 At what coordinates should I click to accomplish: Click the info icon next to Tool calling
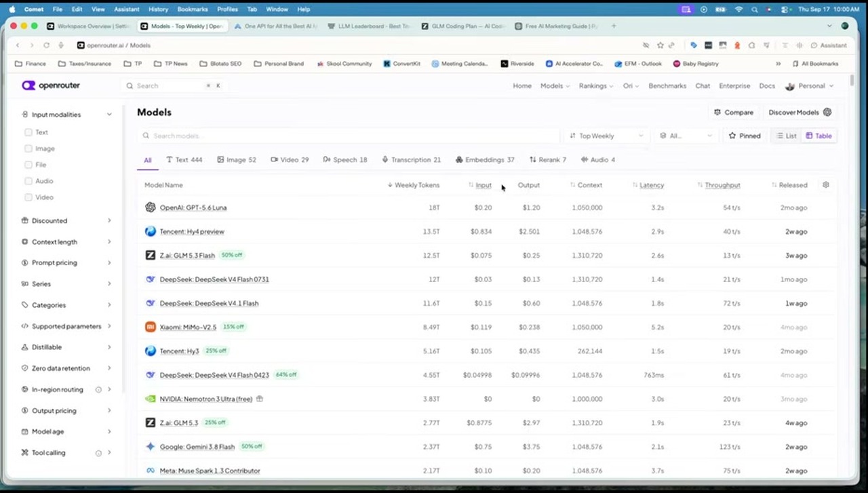click(98, 453)
